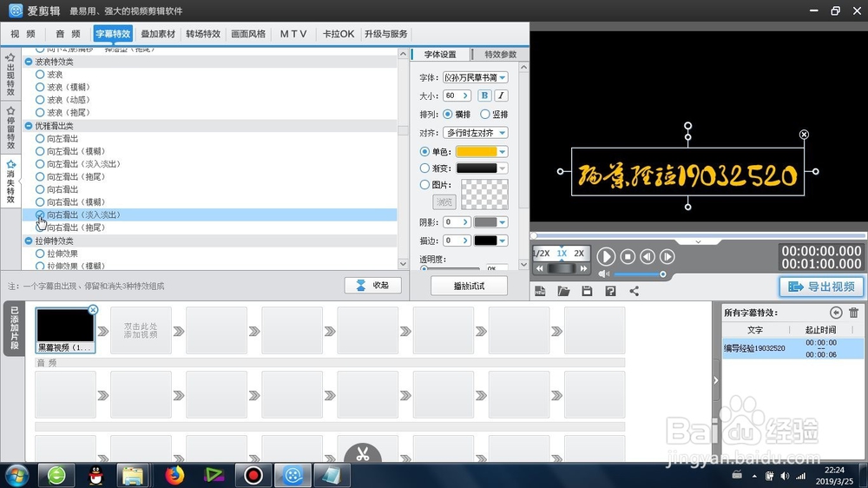
Task: Open the stroke 描边 color dropdown arrow
Action: pos(502,241)
